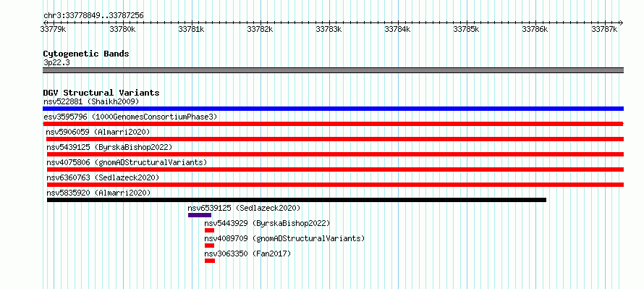
Task: Click the Cytogenetic Bands track title
Action: pyautogui.click(x=86, y=54)
